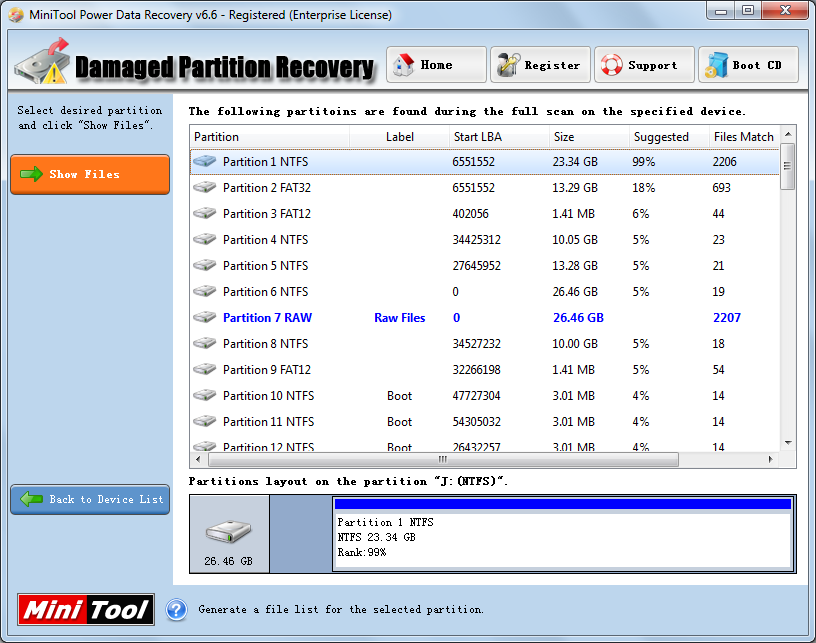Sort by the Files Match column header
This screenshot has width=816, height=643.
coord(744,137)
